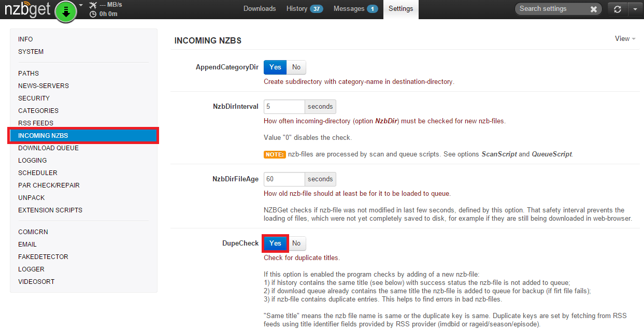
Task: Click the nzbget logo
Action: pos(27,9)
